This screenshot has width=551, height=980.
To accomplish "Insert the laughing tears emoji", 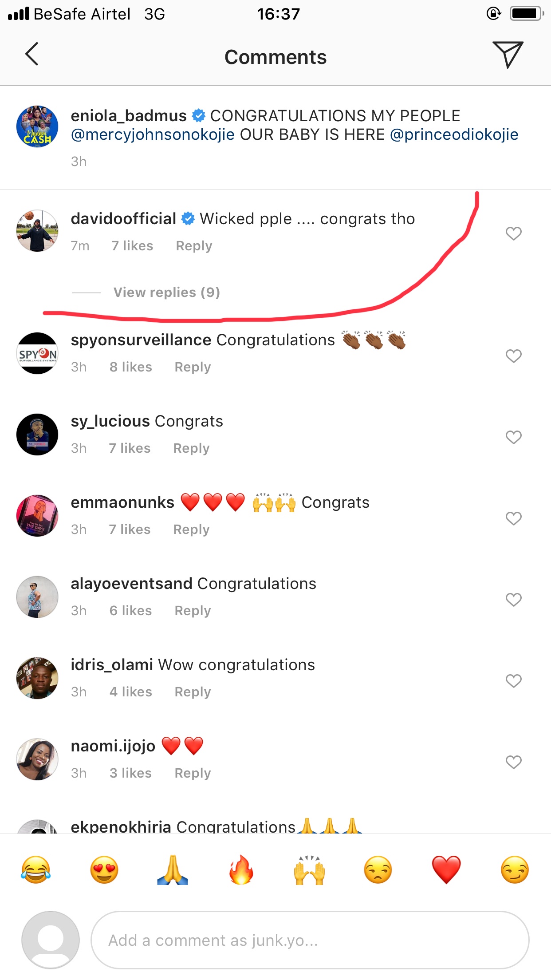I will 35,870.
